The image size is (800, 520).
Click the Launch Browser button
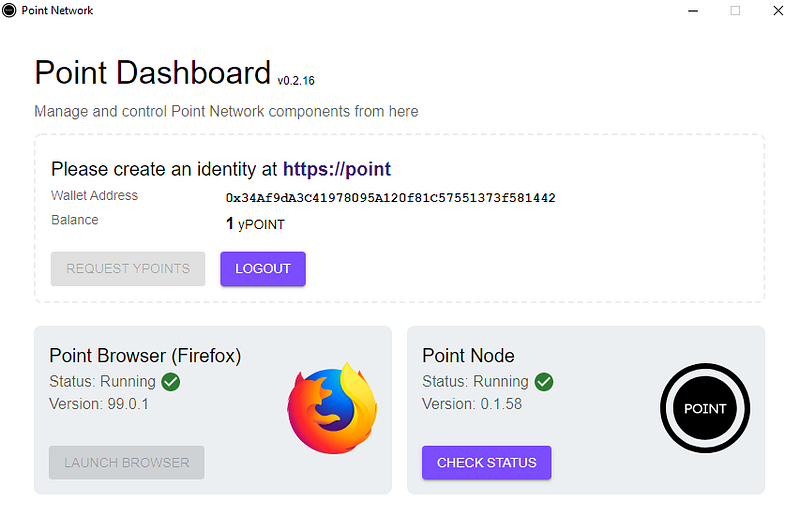[x=127, y=462]
